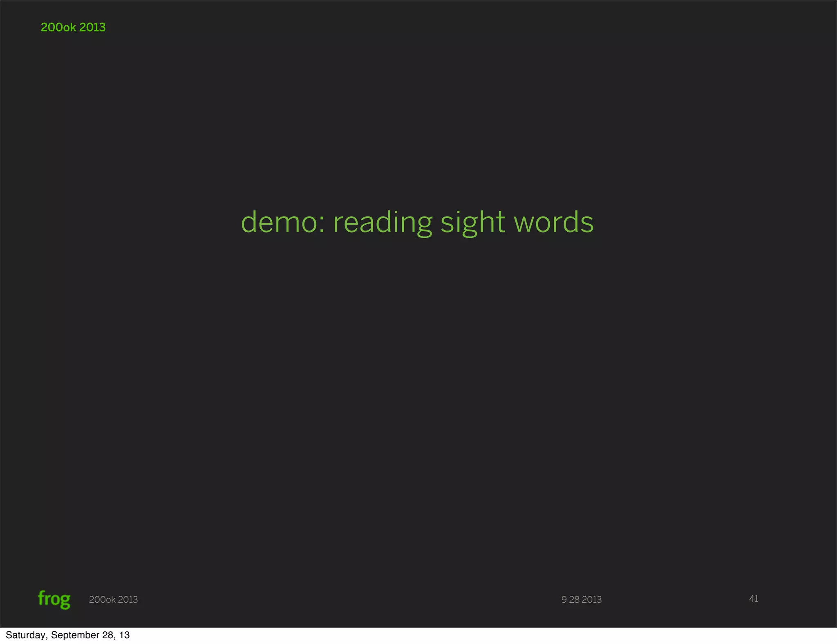
Task: Click the gray '200ok 2013' footer text
Action: (113, 599)
